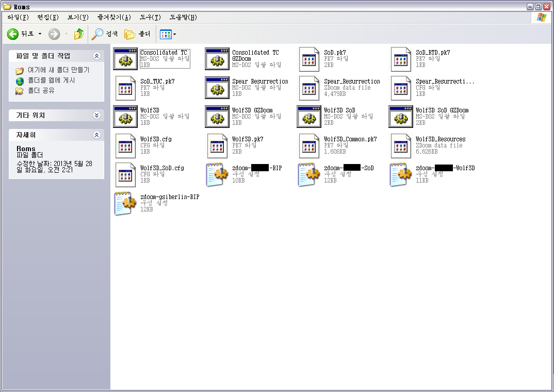Open the Search pane
554x392 pixels.
pos(105,34)
